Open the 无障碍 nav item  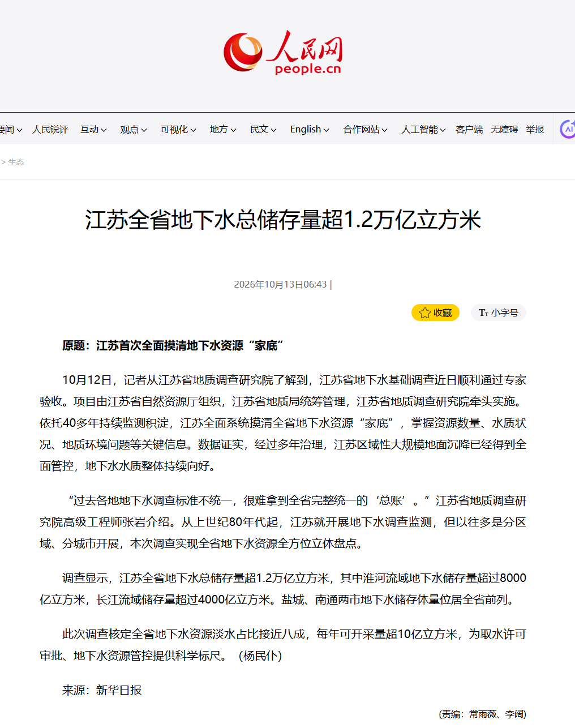pos(504,130)
